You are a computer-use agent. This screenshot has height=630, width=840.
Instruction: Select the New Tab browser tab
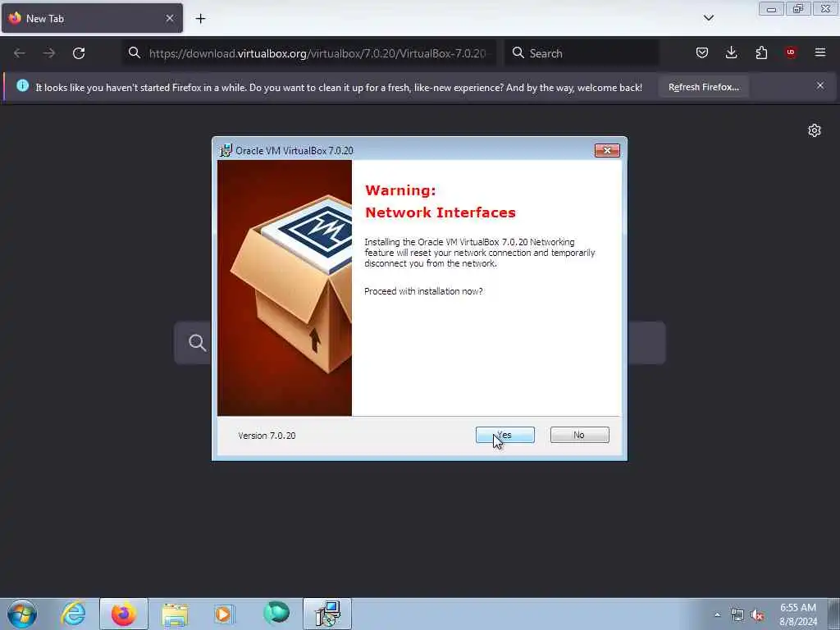point(92,18)
